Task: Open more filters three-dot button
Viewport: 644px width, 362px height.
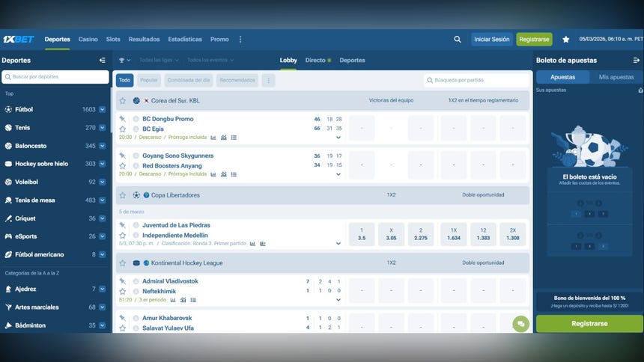Action: pos(269,81)
